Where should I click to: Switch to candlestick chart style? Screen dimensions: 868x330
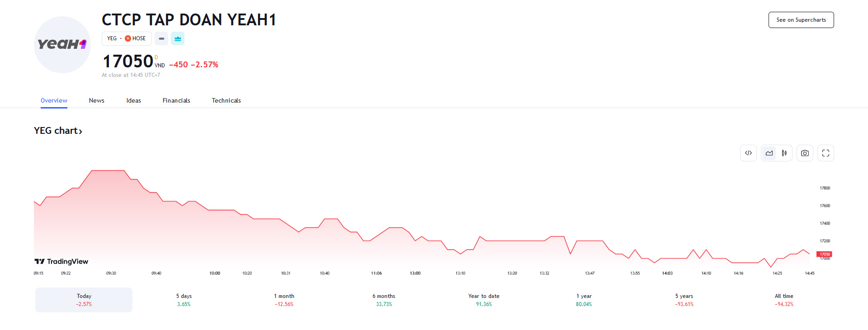pos(784,153)
